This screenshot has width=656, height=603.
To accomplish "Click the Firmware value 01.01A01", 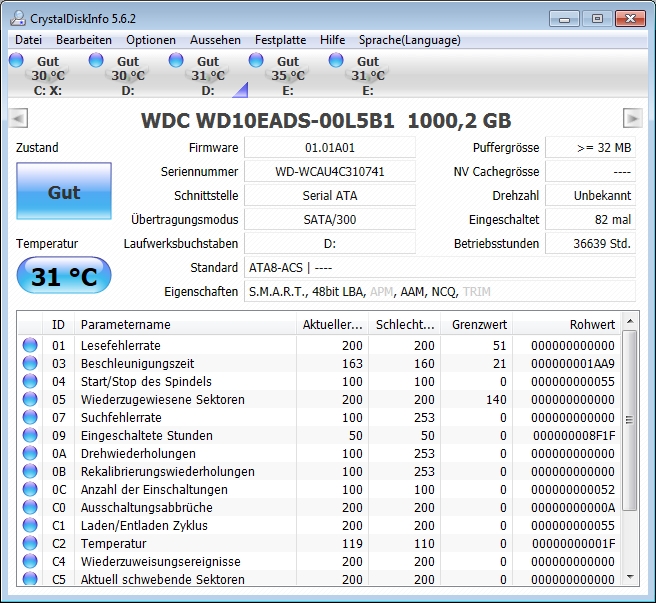I will (x=330, y=147).
